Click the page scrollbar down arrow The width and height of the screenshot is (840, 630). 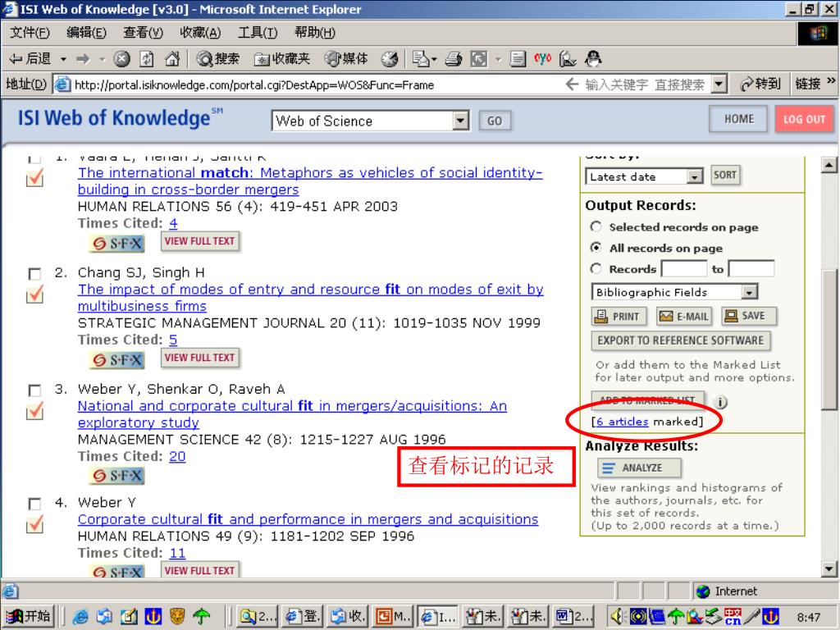tap(829, 569)
